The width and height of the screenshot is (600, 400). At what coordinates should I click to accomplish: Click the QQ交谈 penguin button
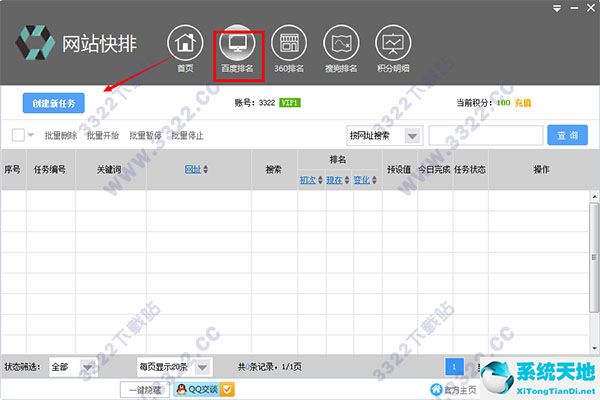coord(204,389)
